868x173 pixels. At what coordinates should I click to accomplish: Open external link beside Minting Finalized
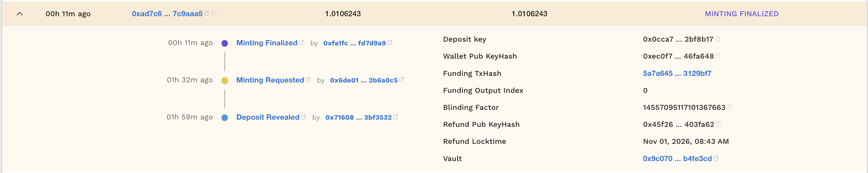click(301, 42)
